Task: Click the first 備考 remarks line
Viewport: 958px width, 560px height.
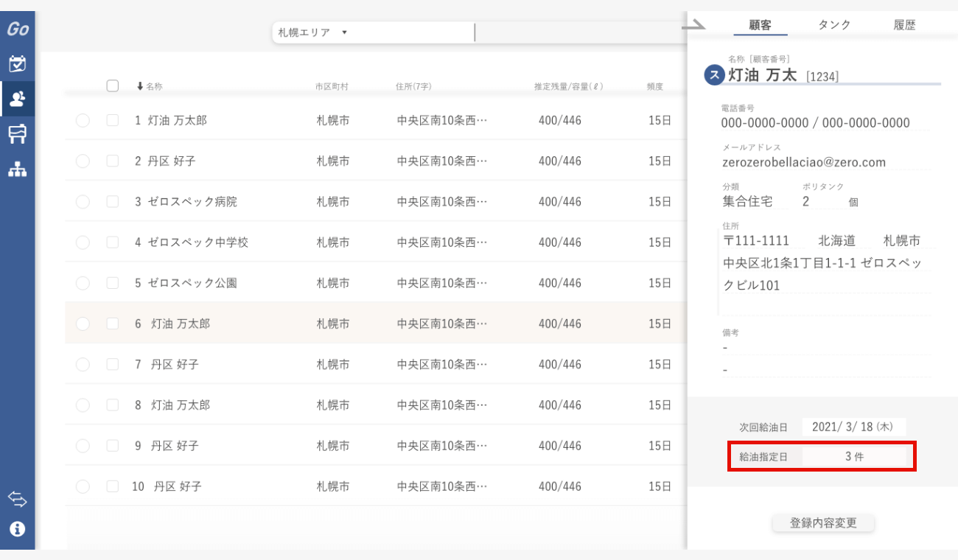Action: coord(826,347)
